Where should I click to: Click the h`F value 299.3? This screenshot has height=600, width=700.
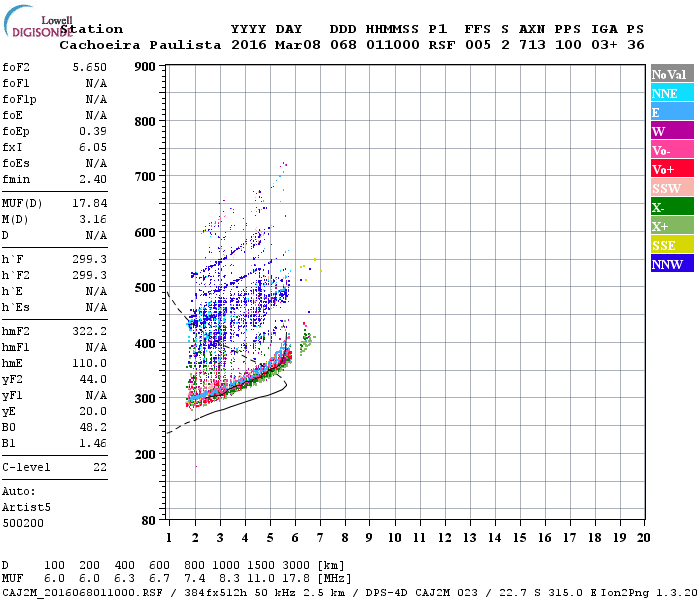click(90, 259)
